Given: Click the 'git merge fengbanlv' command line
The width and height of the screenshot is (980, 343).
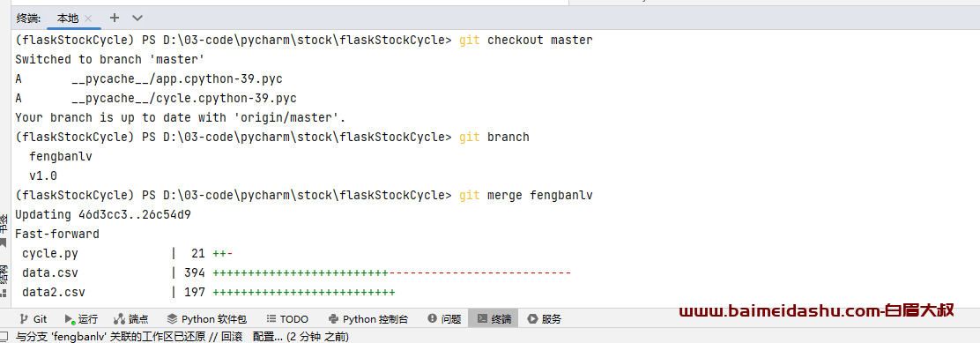Looking at the screenshot, I should pos(304,195).
